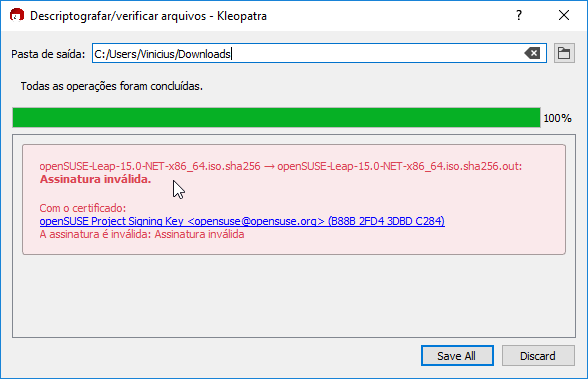Click the 100% progress percentage label
This screenshot has height=379, width=588.
[x=557, y=118]
